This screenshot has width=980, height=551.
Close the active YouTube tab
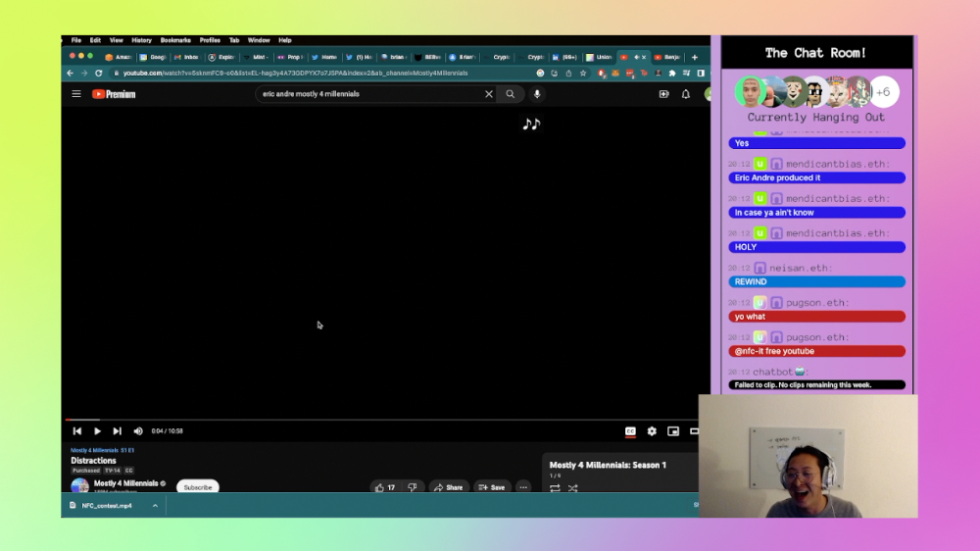(x=644, y=57)
